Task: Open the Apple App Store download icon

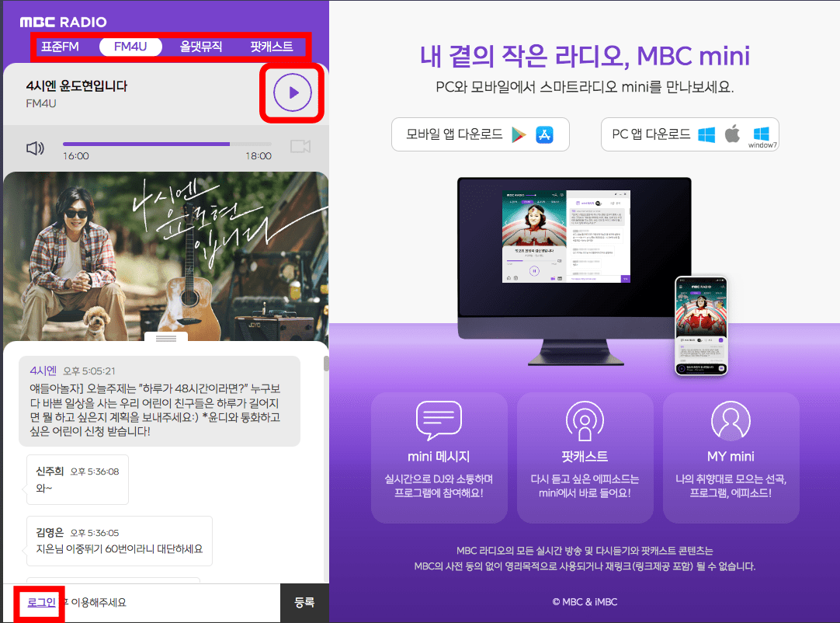Action: (544, 134)
